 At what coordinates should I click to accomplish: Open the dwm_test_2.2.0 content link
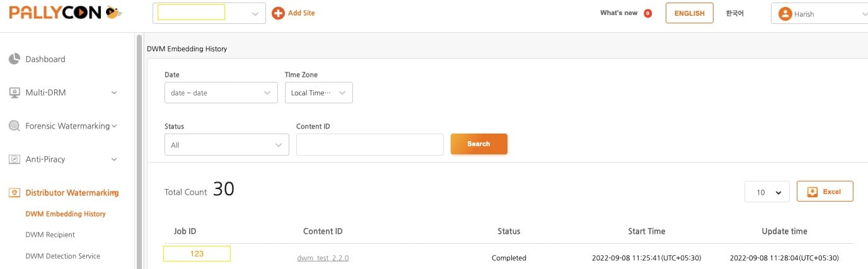tap(323, 258)
